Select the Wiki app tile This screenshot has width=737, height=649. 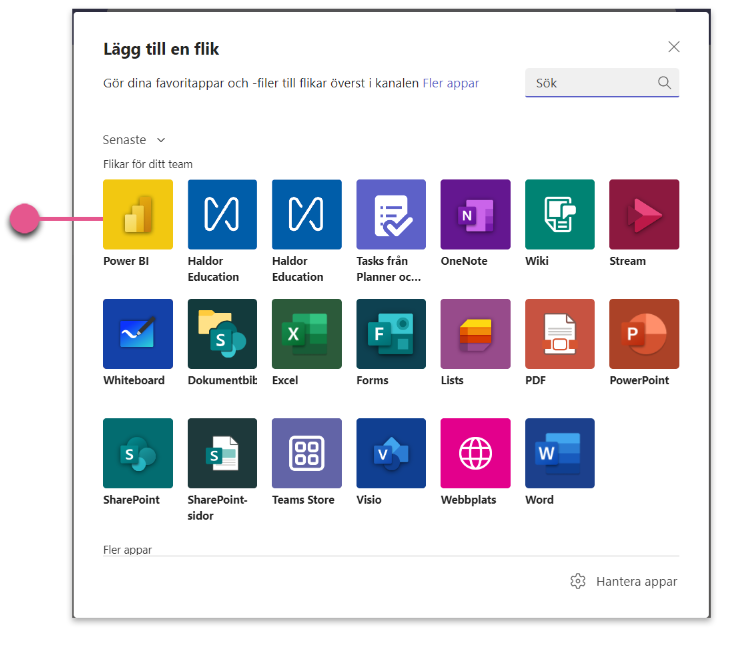click(560, 214)
